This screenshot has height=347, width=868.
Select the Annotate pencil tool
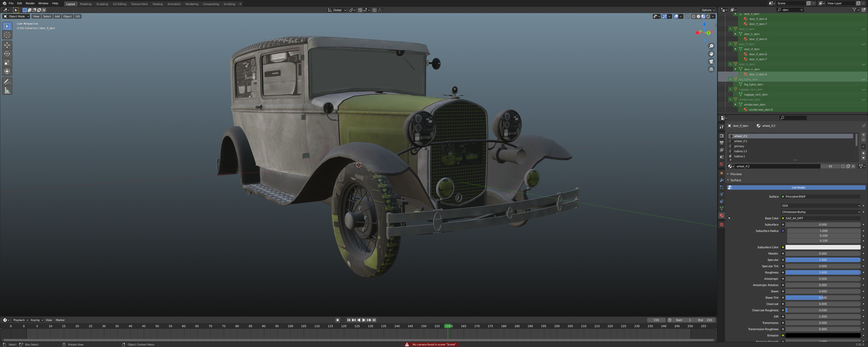click(x=7, y=82)
